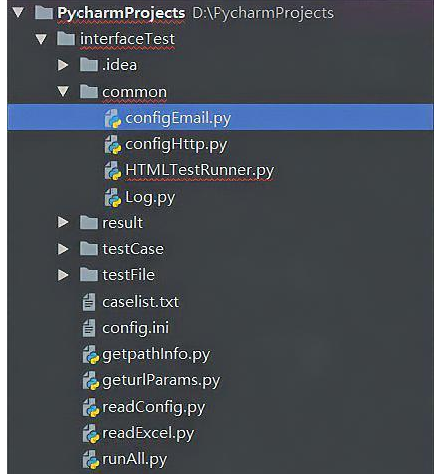
Task: Click the configHttp.py Python file icon
Action: (113, 145)
